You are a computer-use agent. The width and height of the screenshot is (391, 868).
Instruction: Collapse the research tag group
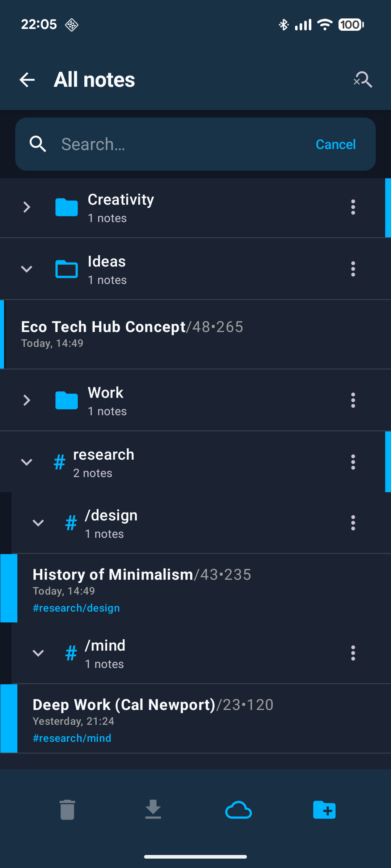[27, 462]
